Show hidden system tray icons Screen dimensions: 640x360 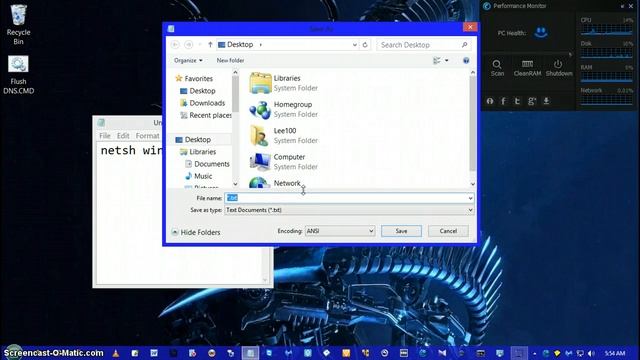pyautogui.click(x=534, y=353)
